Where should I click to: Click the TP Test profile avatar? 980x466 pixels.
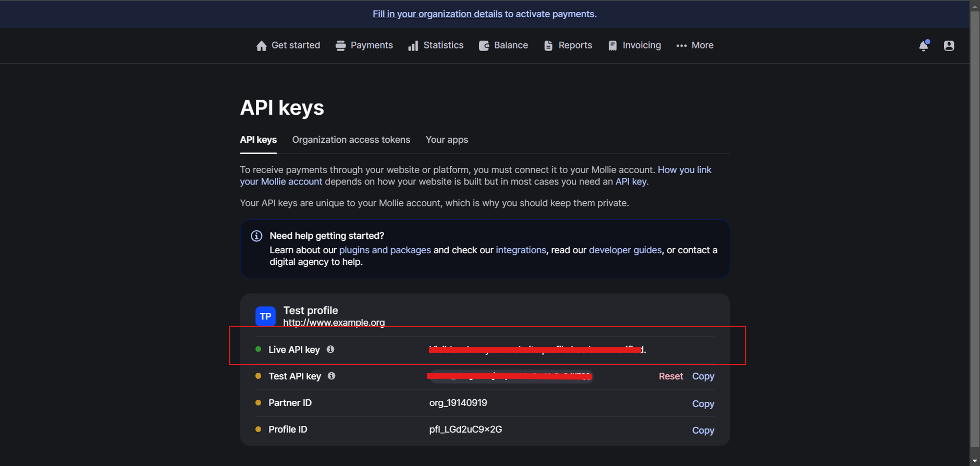(x=266, y=316)
